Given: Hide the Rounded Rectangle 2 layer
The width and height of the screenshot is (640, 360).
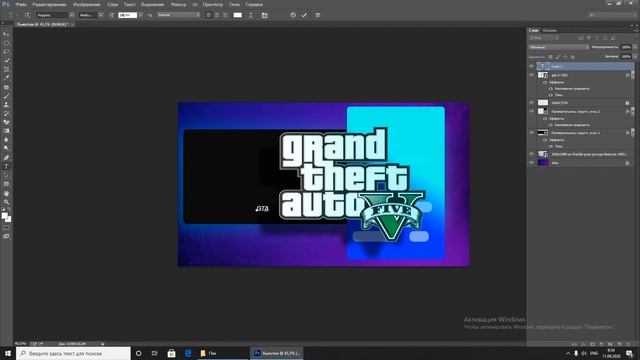Looking at the screenshot, I should (531, 111).
